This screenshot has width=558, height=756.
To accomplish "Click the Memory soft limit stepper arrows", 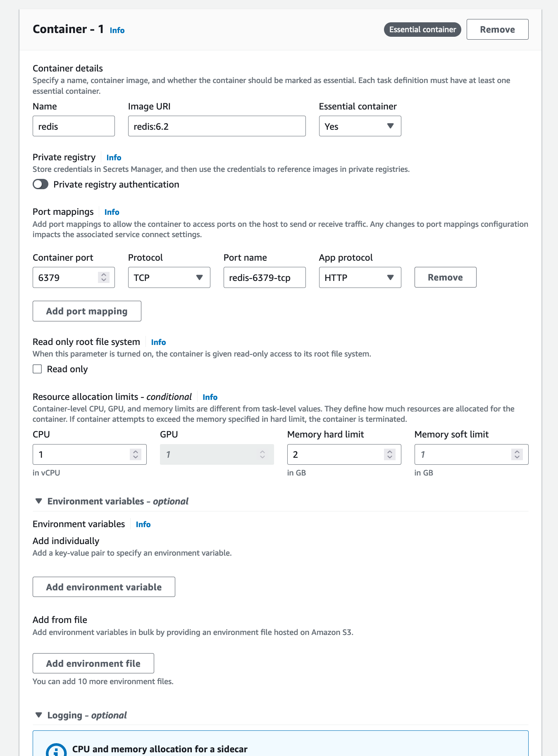I will tap(517, 454).
